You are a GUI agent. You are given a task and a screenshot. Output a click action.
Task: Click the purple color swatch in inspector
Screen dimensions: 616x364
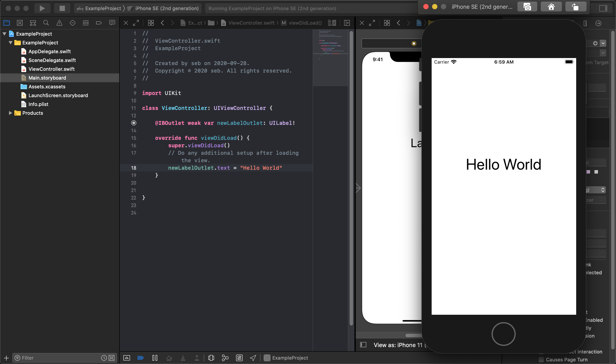(x=588, y=172)
